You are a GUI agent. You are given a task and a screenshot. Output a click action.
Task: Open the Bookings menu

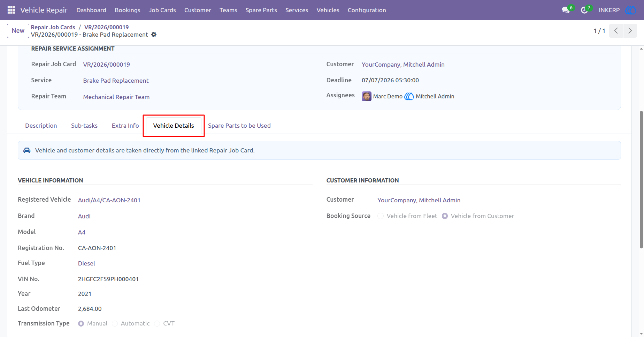pos(128,10)
